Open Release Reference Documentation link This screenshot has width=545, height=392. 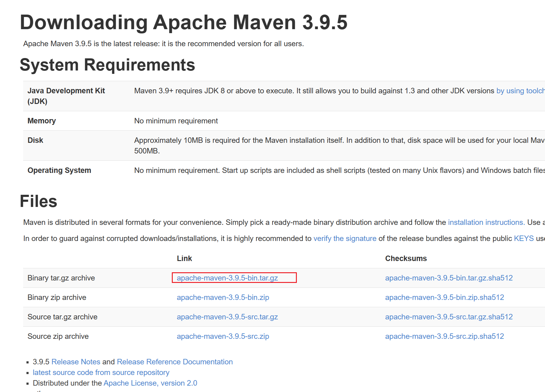[175, 362]
